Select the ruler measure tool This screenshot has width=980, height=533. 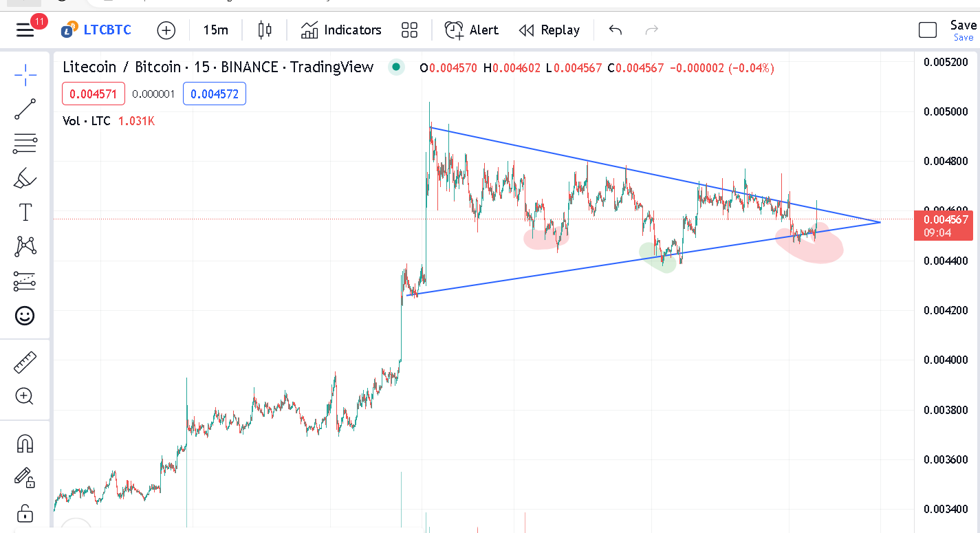(25, 362)
